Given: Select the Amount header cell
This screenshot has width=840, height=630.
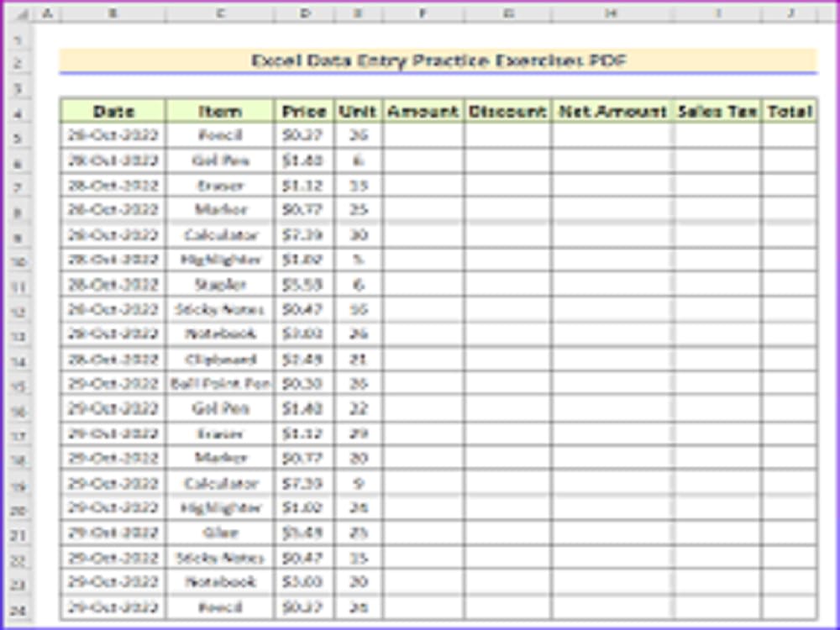Looking at the screenshot, I should pyautogui.click(x=423, y=111).
